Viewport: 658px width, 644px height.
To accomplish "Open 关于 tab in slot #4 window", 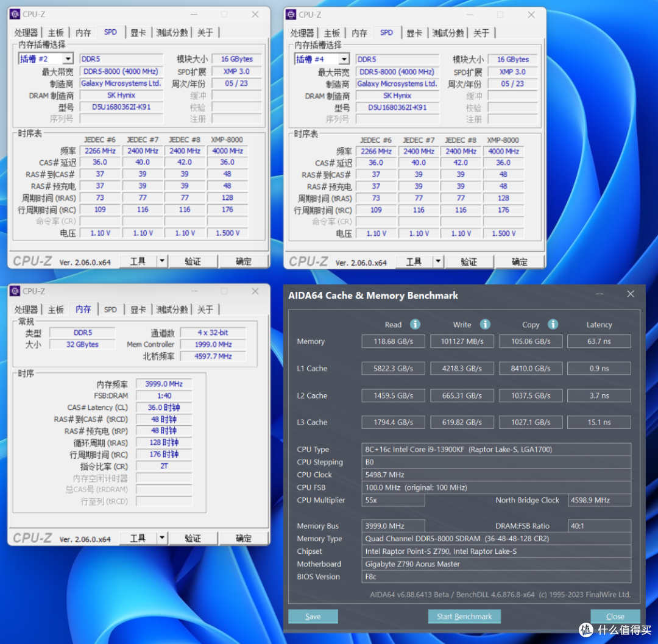I will point(481,33).
